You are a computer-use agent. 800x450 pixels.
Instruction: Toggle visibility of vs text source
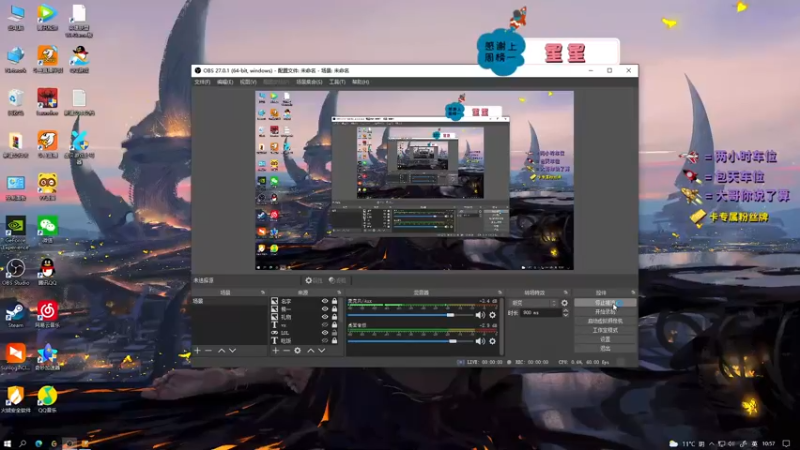click(x=324, y=324)
